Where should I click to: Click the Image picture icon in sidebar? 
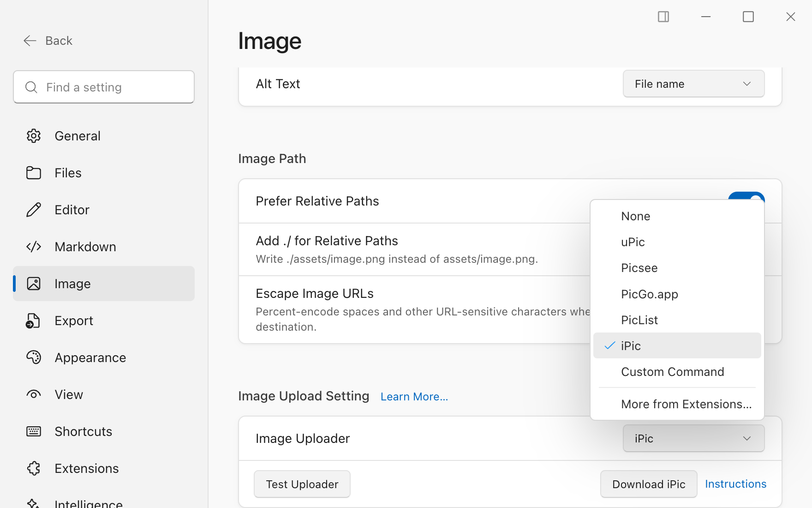click(34, 284)
